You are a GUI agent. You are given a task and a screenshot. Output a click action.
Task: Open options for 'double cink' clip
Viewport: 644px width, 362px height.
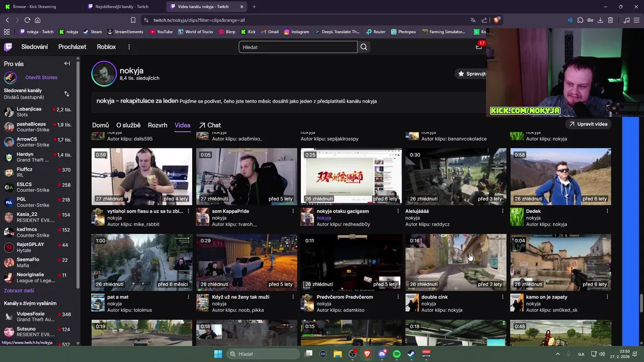tap(502, 297)
